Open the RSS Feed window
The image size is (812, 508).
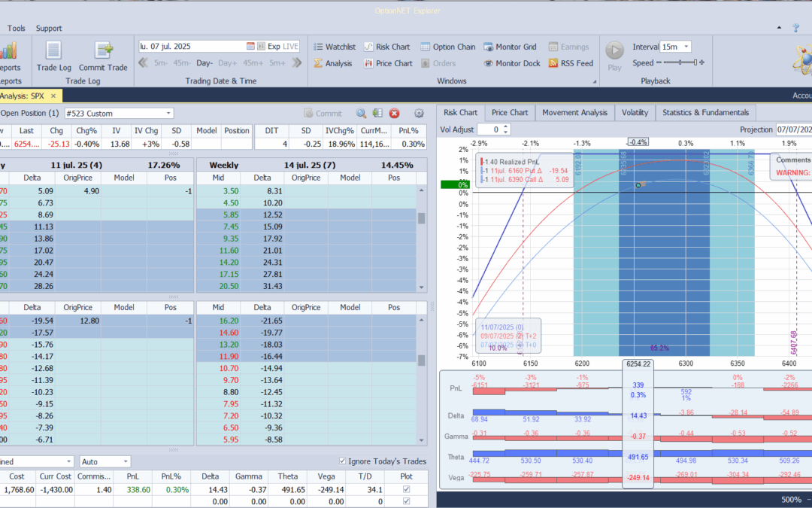tap(571, 63)
